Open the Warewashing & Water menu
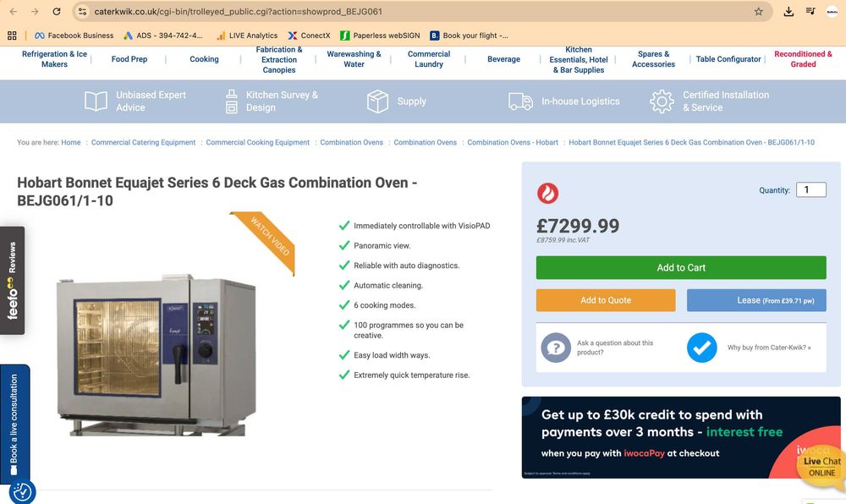 pyautogui.click(x=354, y=59)
